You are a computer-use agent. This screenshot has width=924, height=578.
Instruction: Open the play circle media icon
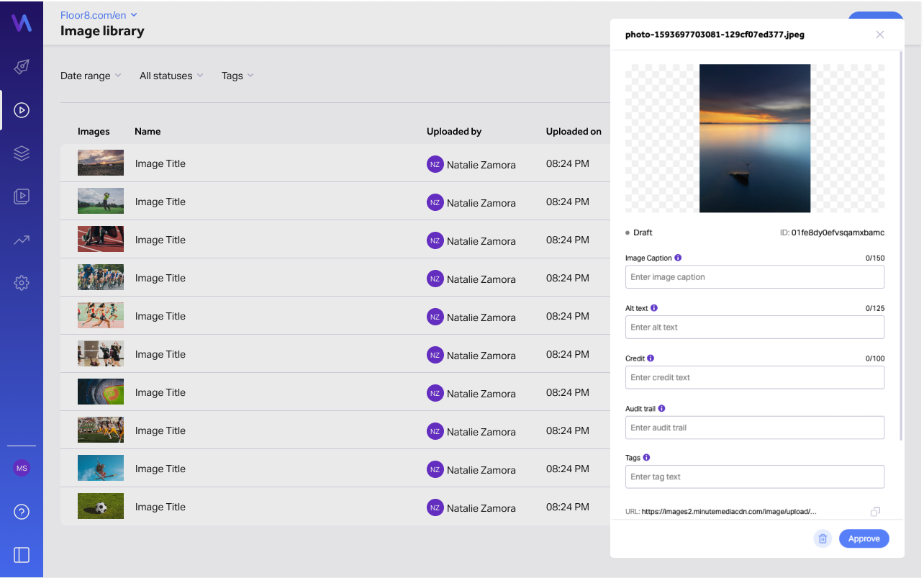(x=22, y=110)
